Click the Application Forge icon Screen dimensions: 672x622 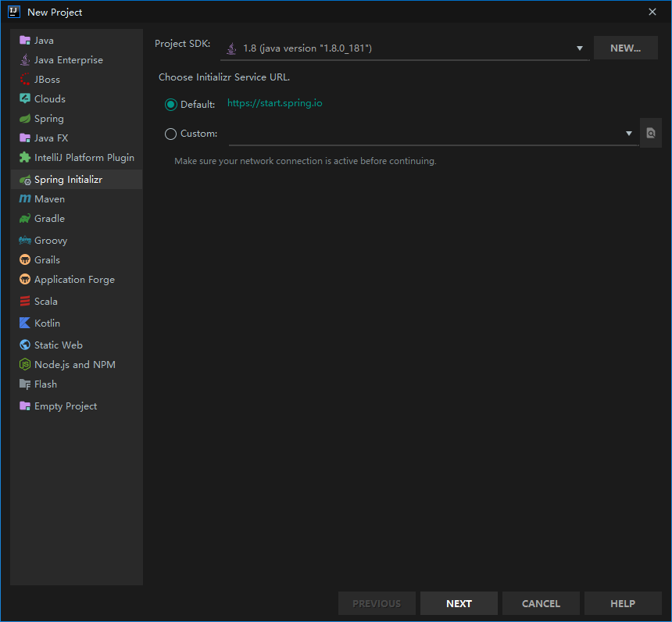pyautogui.click(x=25, y=280)
